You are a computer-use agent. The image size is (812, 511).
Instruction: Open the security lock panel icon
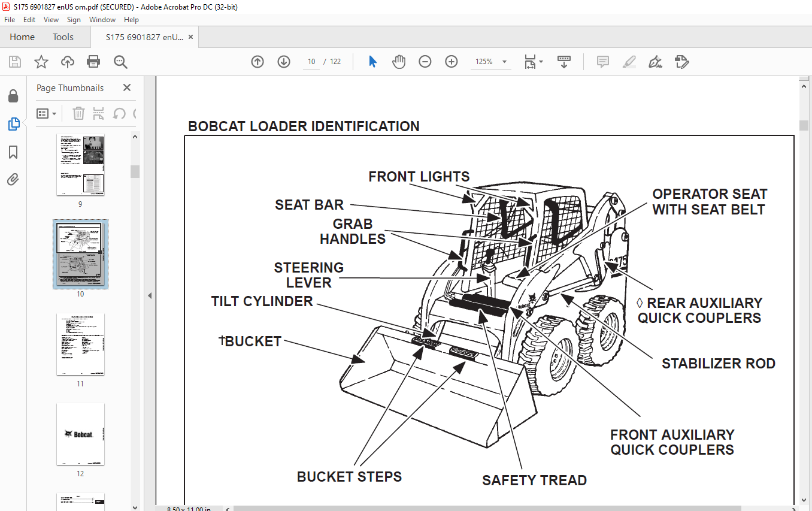point(13,96)
